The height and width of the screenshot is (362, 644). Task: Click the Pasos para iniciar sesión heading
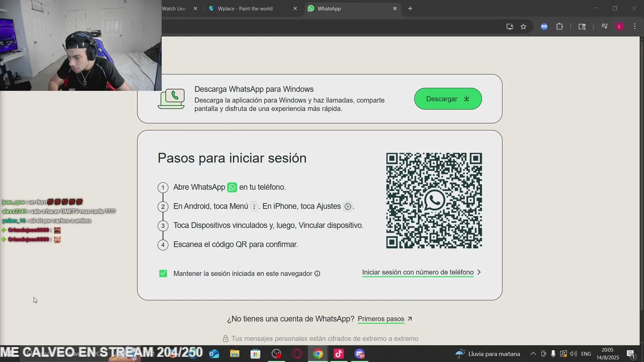pos(232,158)
